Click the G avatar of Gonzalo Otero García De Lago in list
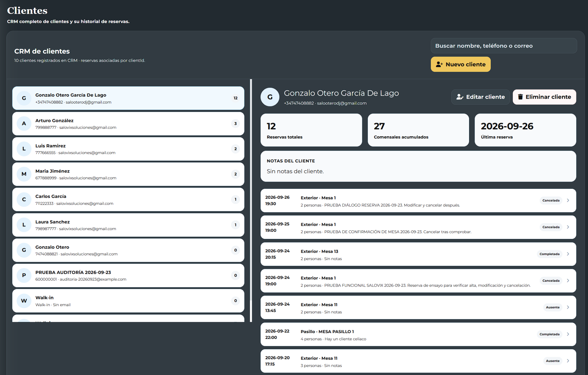 [x=24, y=98]
